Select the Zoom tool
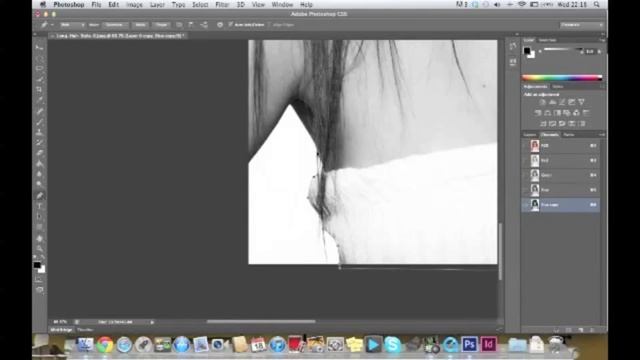The height and width of the screenshot is (360, 640). coord(40,249)
